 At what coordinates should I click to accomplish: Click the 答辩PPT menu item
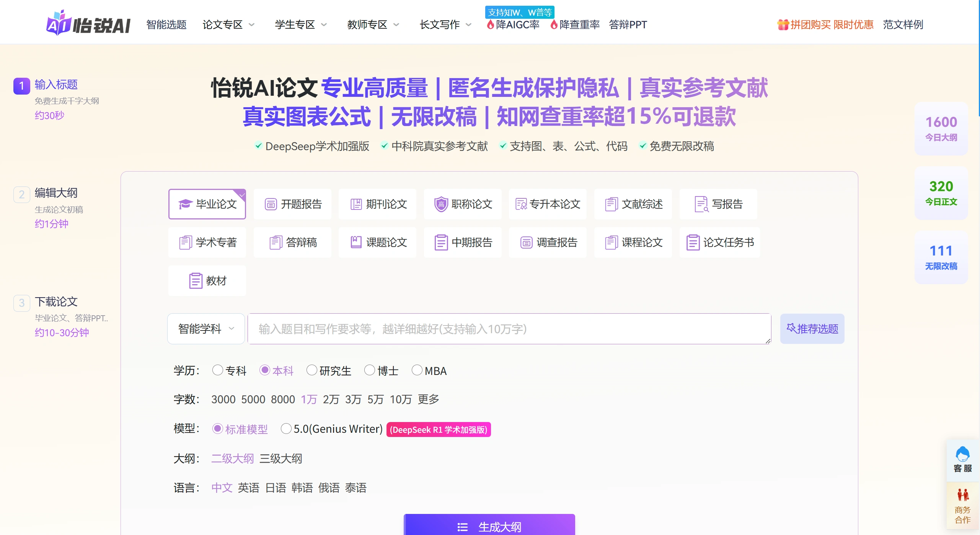[x=628, y=25]
